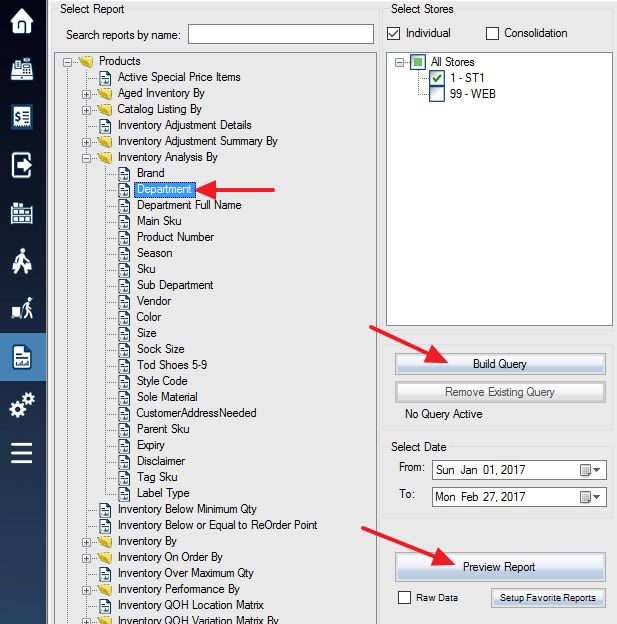Focus the Search reports by name field
617x624 pixels.
pyautogui.click(x=281, y=34)
